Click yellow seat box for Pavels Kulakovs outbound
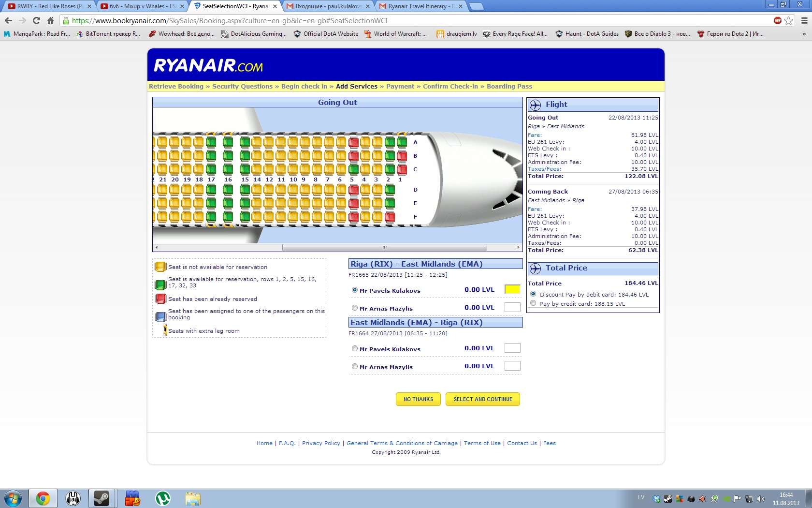 [512, 289]
